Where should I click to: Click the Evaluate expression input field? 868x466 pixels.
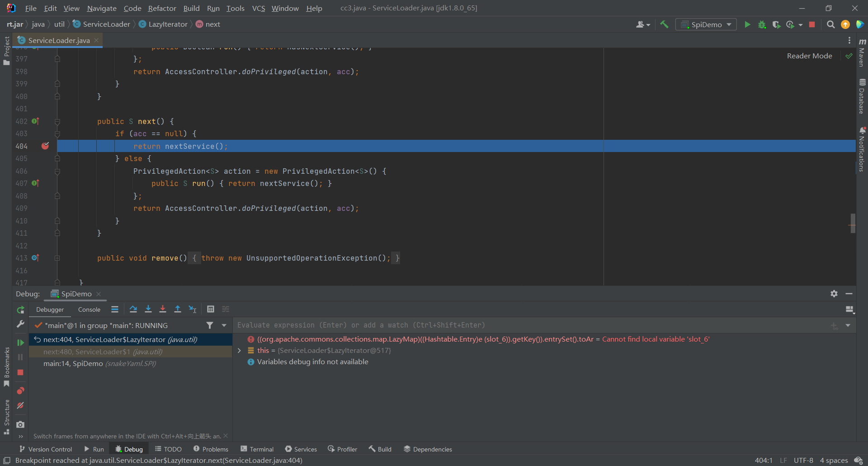tap(531, 325)
